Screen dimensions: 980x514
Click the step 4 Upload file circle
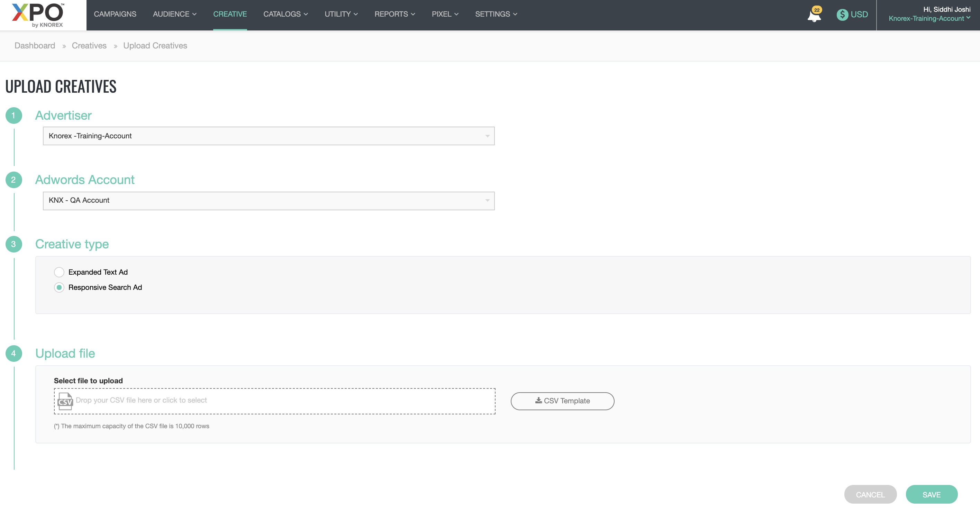click(x=14, y=353)
